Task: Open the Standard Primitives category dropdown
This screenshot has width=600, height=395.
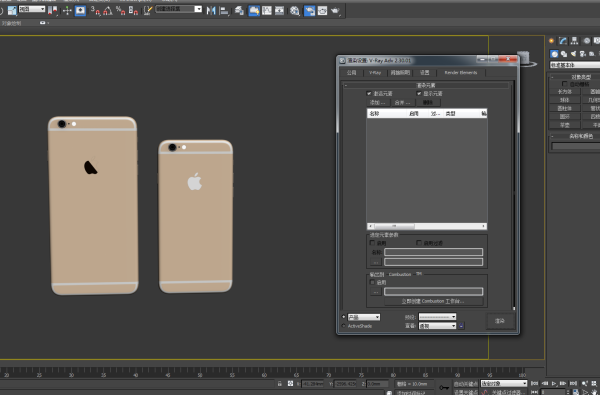Action: pos(575,65)
